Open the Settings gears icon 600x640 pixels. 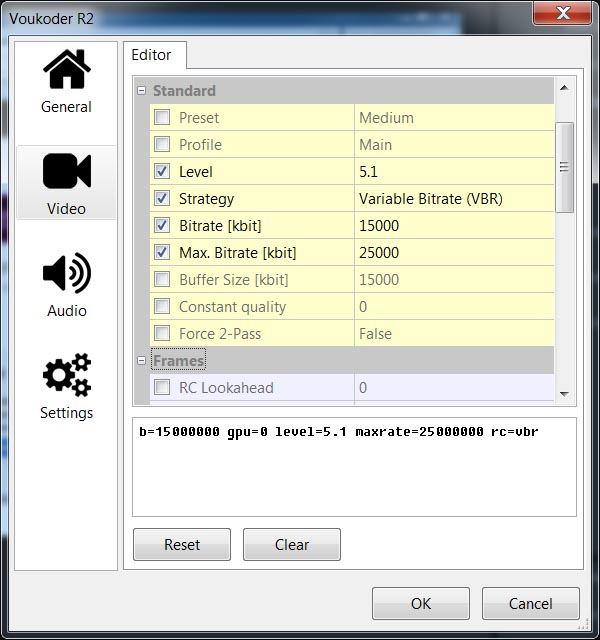point(67,375)
